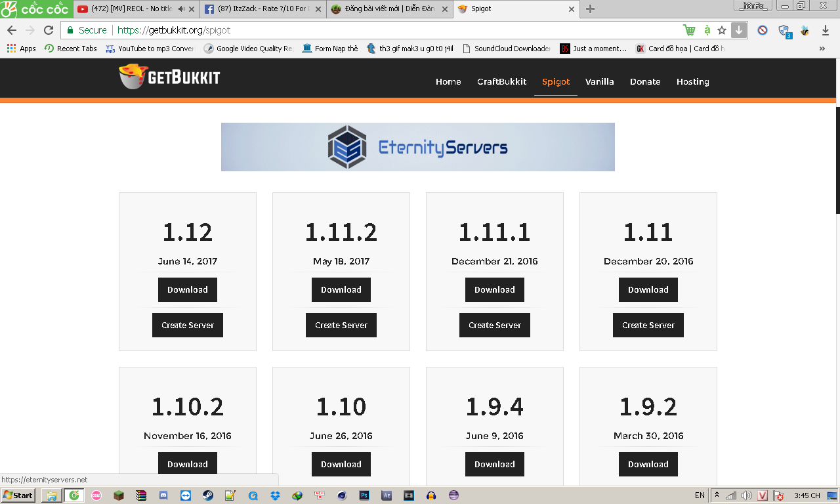Image resolution: width=840 pixels, height=504 pixels.
Task: Download Spigot version 1.9.2
Action: coord(648,464)
